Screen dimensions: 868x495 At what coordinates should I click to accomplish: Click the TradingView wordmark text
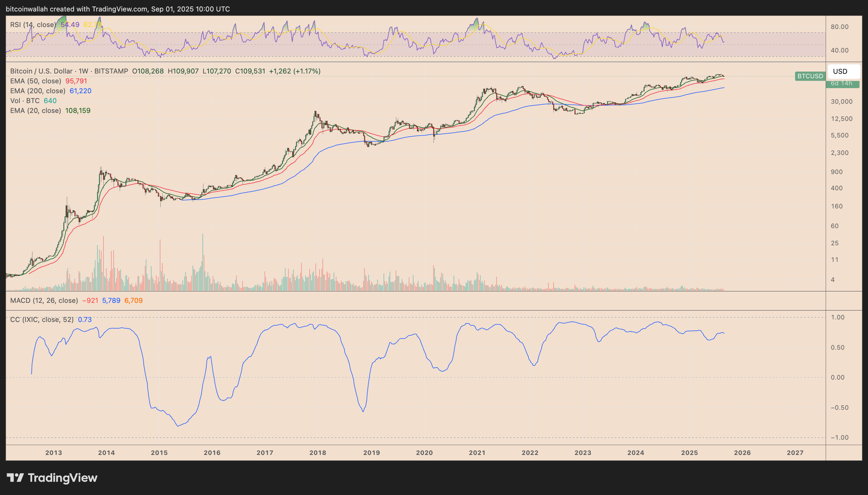pos(63,478)
